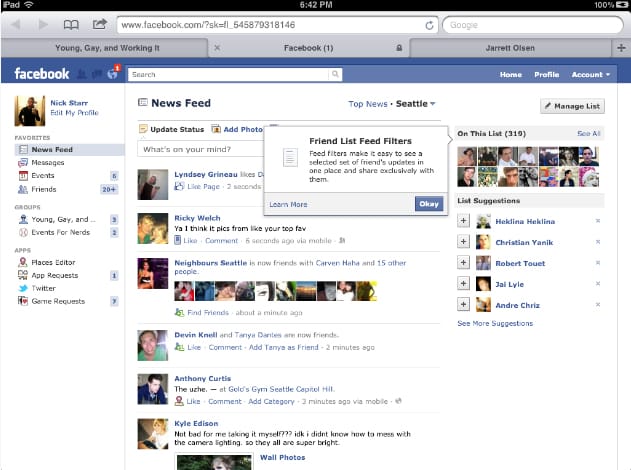The image size is (631, 470).
Task: Dismiss Christian Yanik suggestion
Action: (598, 242)
